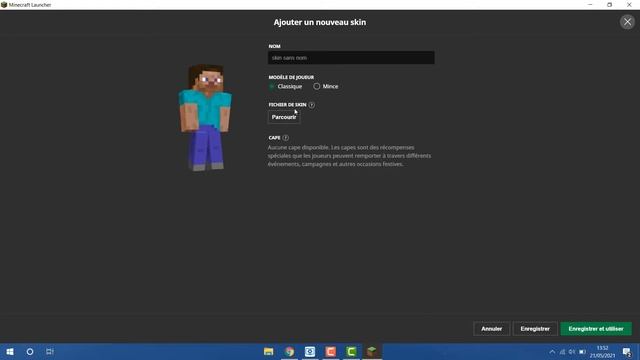Click the Enregistrer button
The height and width of the screenshot is (360, 640).
(x=535, y=329)
